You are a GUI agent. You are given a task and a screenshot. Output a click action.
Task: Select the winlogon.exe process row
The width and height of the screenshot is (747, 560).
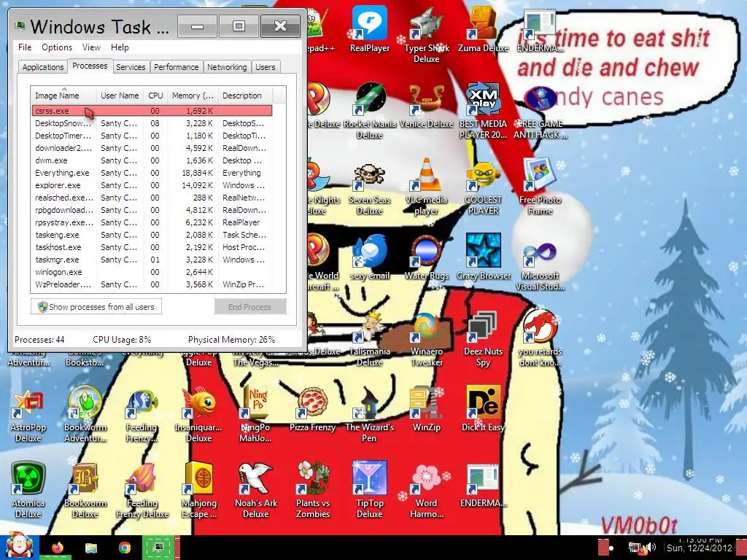click(152, 272)
